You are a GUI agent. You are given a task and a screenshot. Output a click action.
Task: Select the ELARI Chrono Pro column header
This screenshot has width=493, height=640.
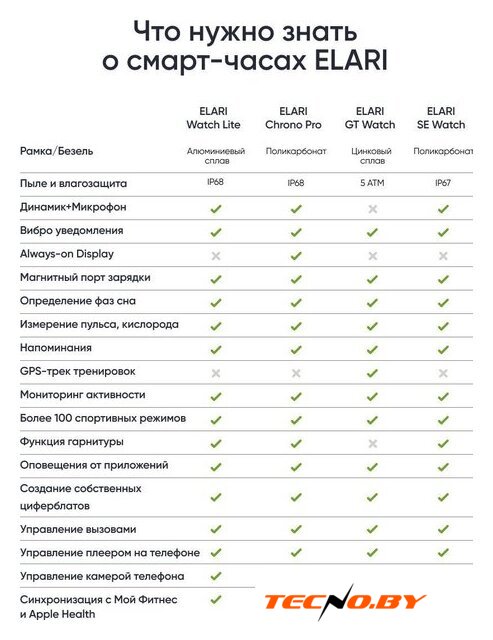point(293,118)
